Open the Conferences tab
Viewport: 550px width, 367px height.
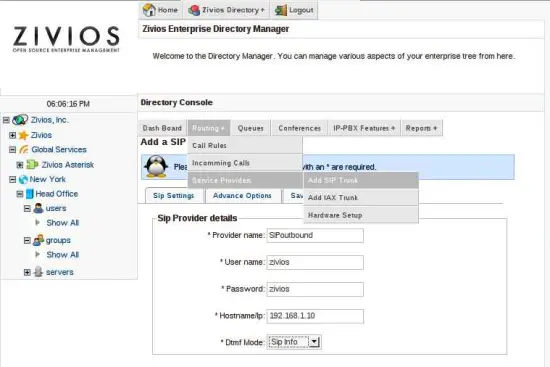pyautogui.click(x=300, y=128)
